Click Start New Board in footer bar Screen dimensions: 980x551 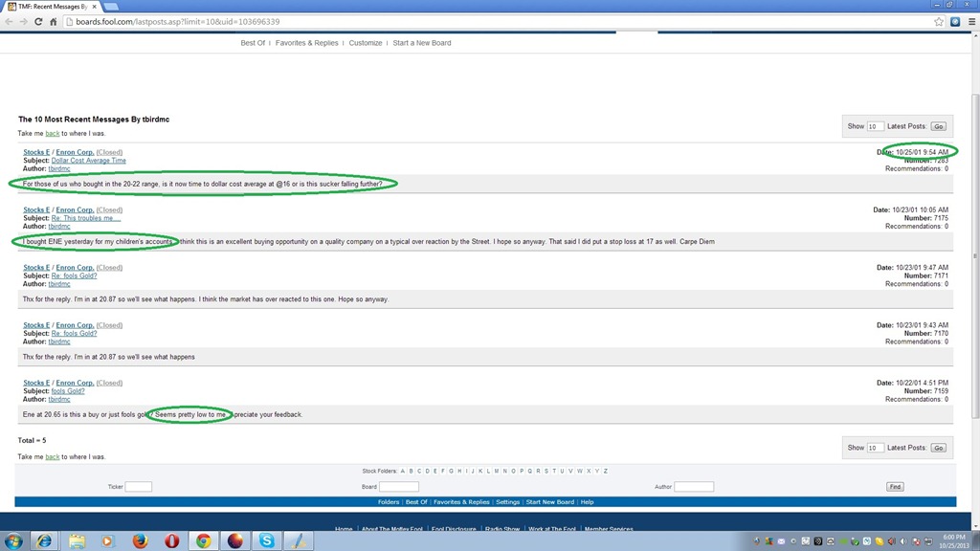[x=550, y=502]
